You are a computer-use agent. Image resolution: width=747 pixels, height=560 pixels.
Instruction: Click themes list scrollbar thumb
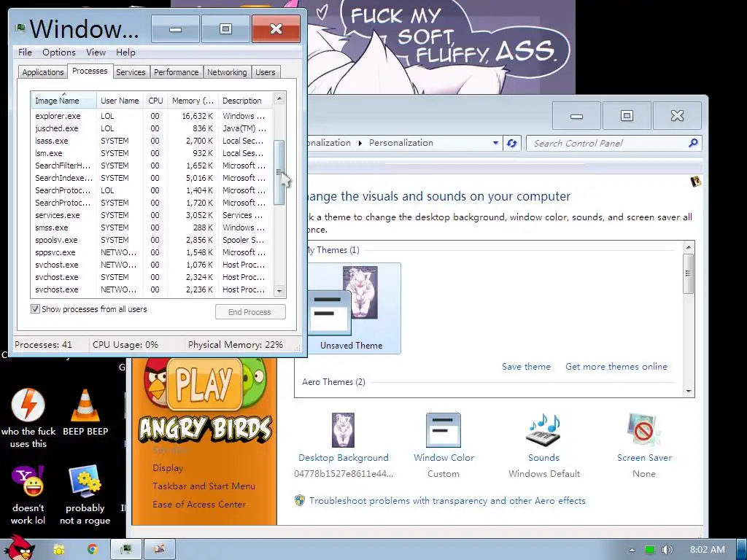(689, 273)
